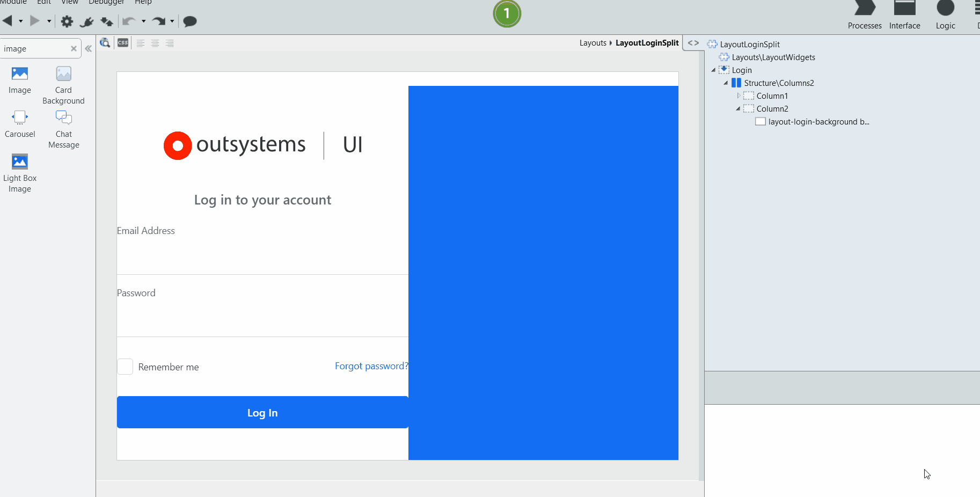Toggle the Remember me checkbox
This screenshot has height=497, width=980.
[125, 367]
